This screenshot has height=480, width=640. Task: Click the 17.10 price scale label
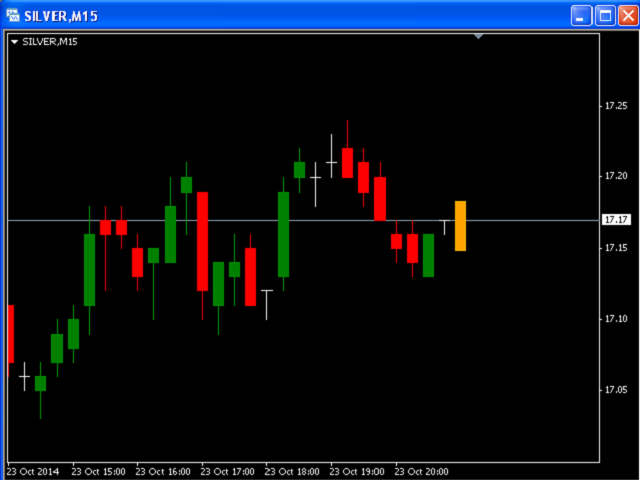tap(616, 319)
